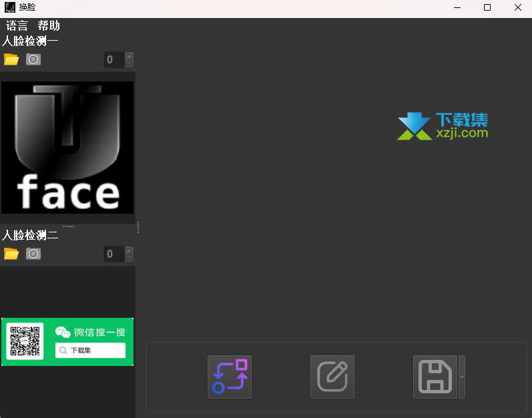Decrease face index in 人脸检测二 spinner
Viewport: 532px width, 418px height.
pyautogui.click(x=129, y=258)
